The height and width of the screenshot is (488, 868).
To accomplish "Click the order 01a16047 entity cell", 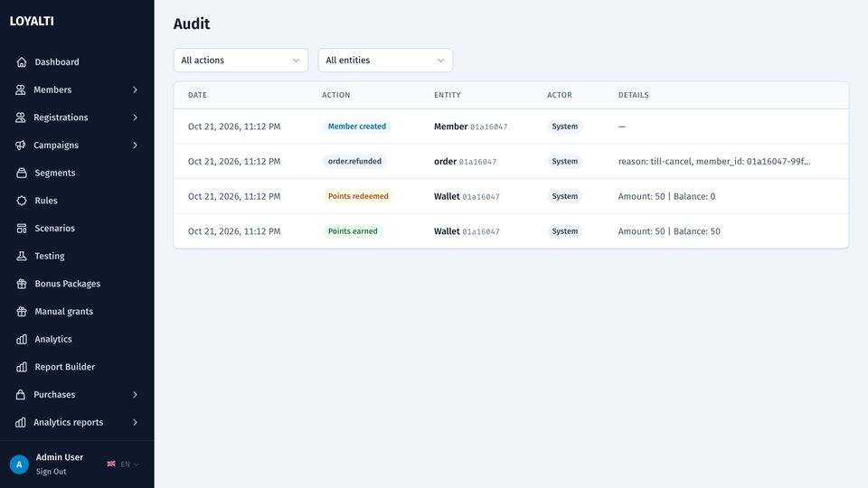I will pyautogui.click(x=465, y=162).
